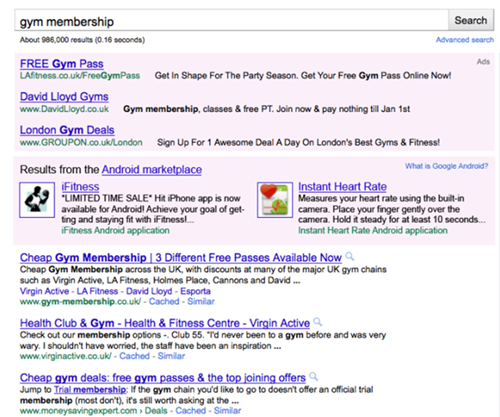Jump to Trial membership link
500x417 pixels.
pos(90,389)
